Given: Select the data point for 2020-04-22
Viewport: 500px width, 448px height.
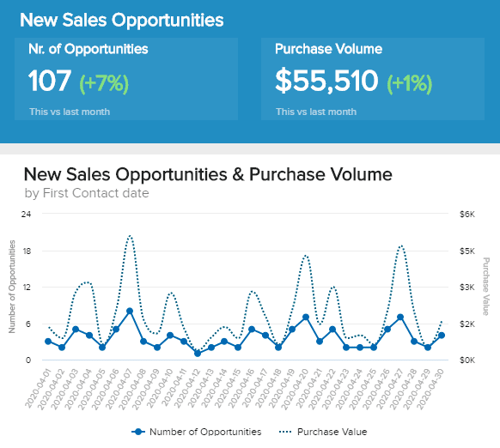Looking at the screenshot, I should click(x=332, y=330).
